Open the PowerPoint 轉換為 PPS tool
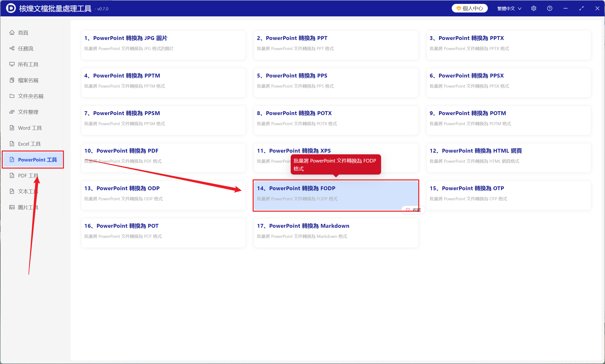 [336, 83]
